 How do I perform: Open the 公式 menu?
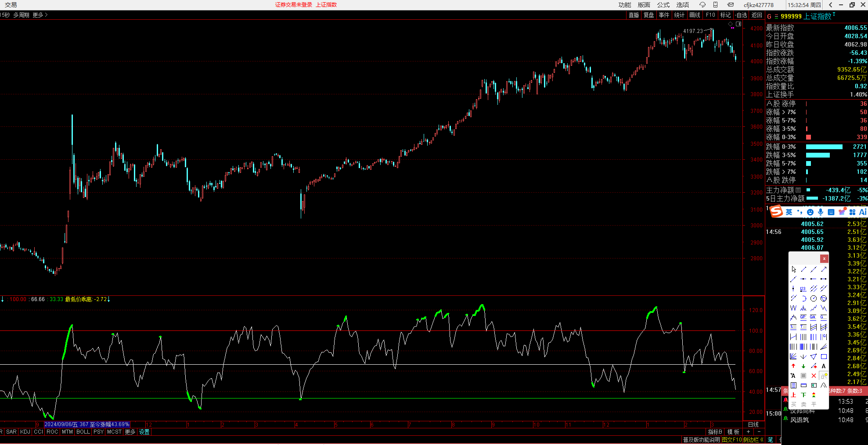coord(663,5)
